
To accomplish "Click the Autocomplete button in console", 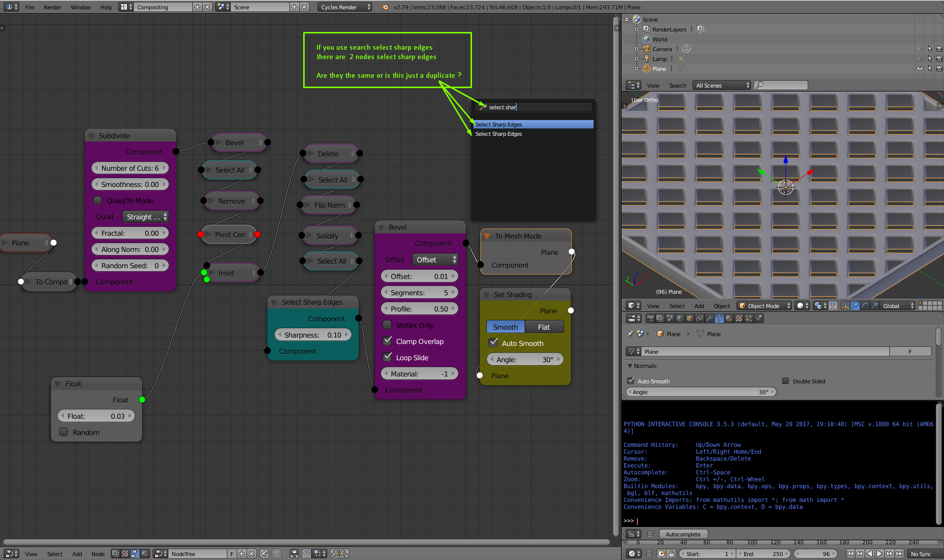I will (x=683, y=534).
